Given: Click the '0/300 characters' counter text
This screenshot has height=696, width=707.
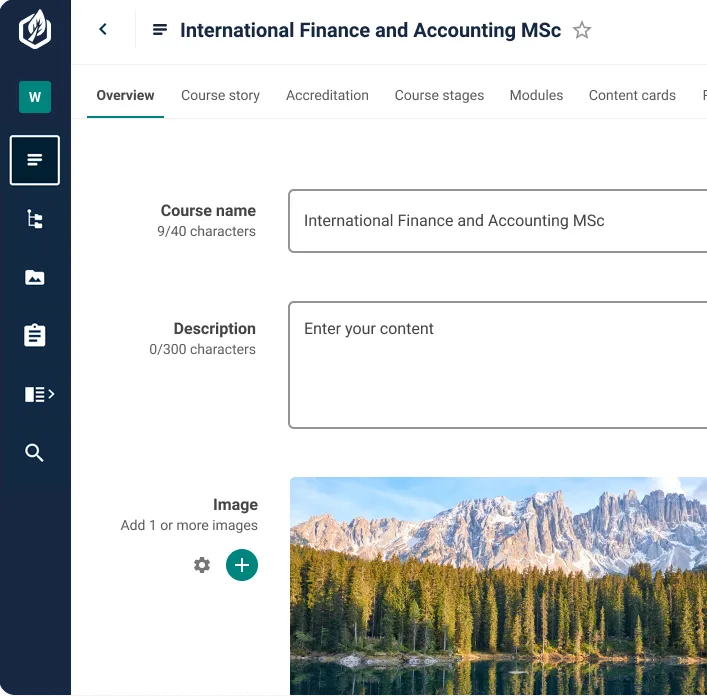Looking at the screenshot, I should [x=202, y=349].
